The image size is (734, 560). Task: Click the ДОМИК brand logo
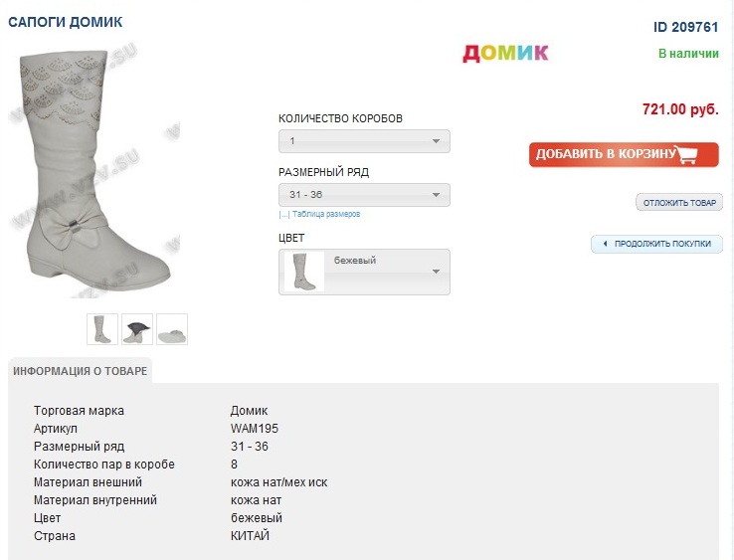(505, 53)
